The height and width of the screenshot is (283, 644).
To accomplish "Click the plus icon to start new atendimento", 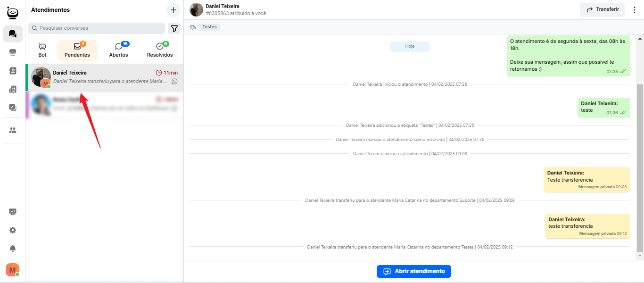I will point(173,10).
